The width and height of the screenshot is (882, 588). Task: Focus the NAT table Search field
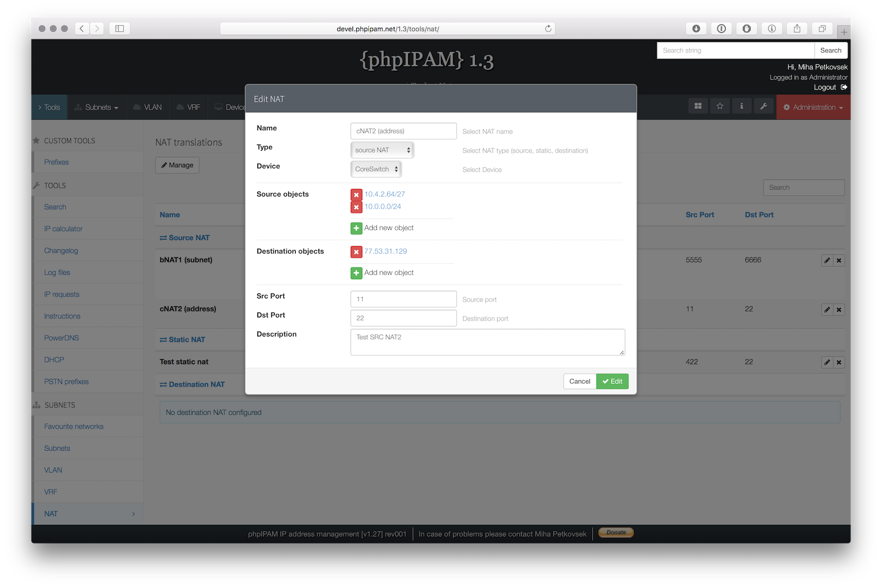(804, 187)
